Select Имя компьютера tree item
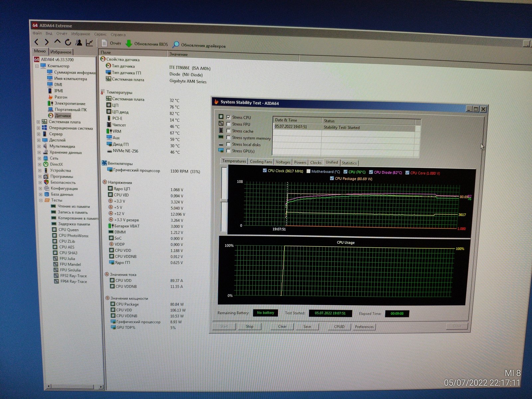Viewport: 532px width, 399px height. (67, 79)
